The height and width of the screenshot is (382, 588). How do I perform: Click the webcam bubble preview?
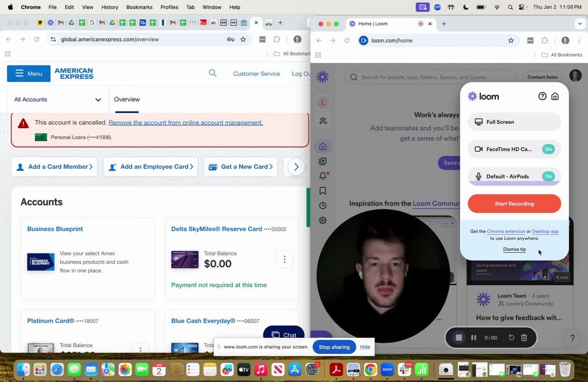[383, 276]
